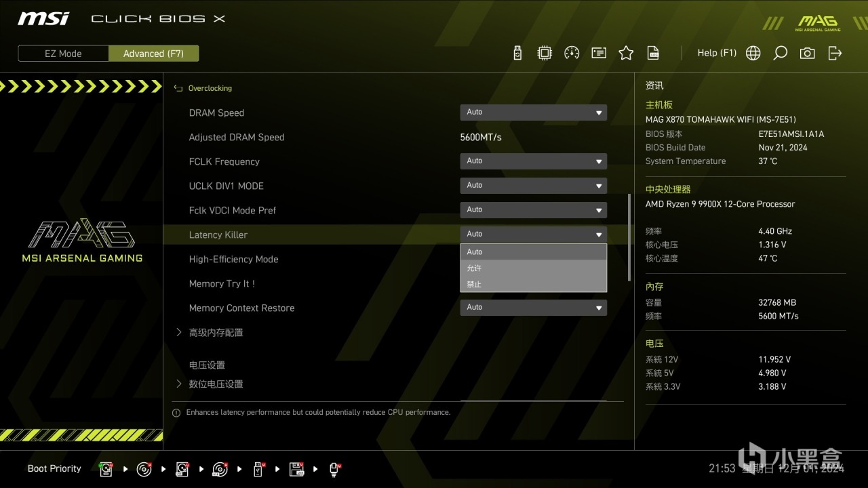868x488 pixels.
Task: Click the MSI logo
Action: click(43, 18)
